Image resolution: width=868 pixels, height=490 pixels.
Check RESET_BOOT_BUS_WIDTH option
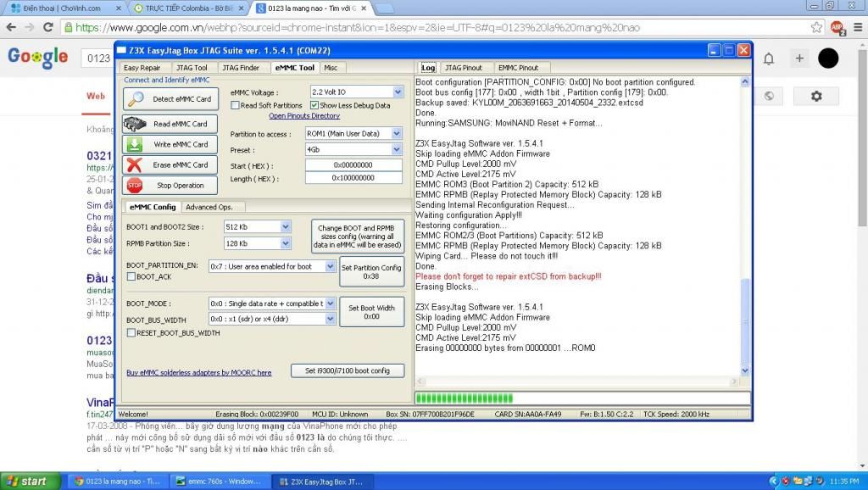pyautogui.click(x=131, y=333)
